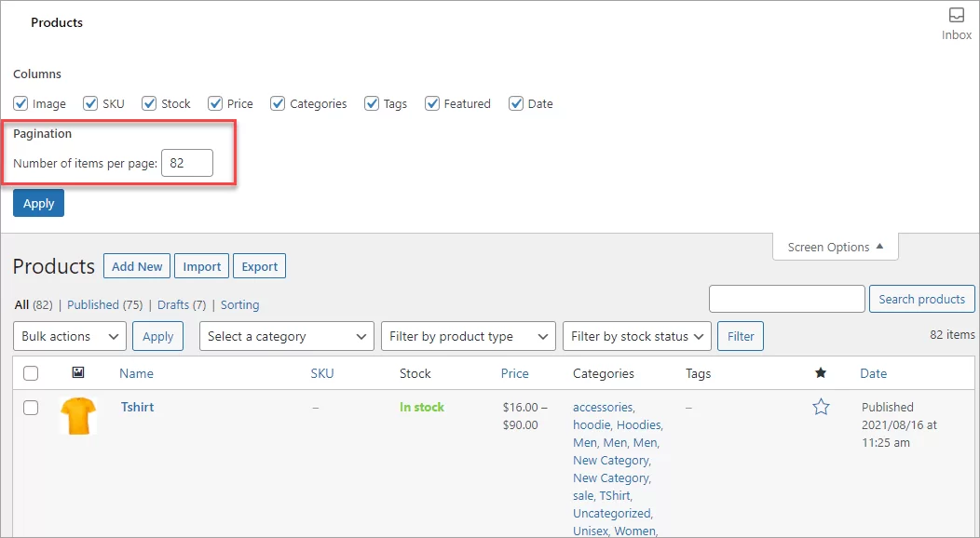Toggle the select-all products checkbox
Screen dimensions: 980x538
31,372
